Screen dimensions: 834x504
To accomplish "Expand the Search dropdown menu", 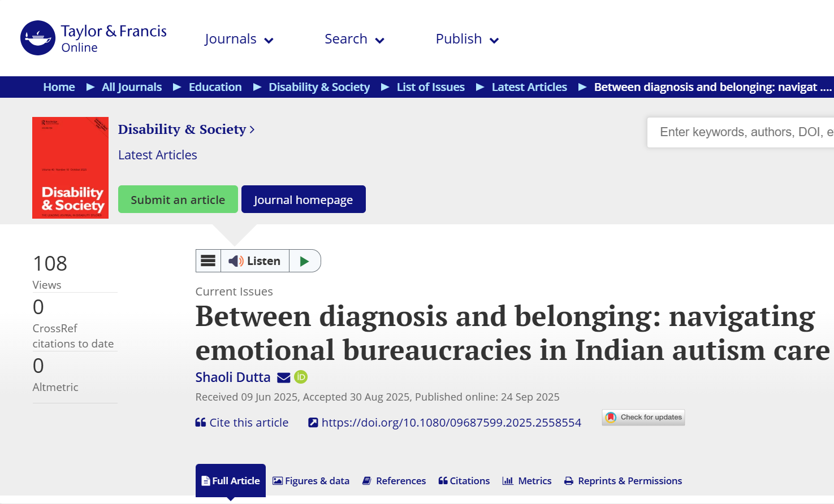I will (355, 40).
